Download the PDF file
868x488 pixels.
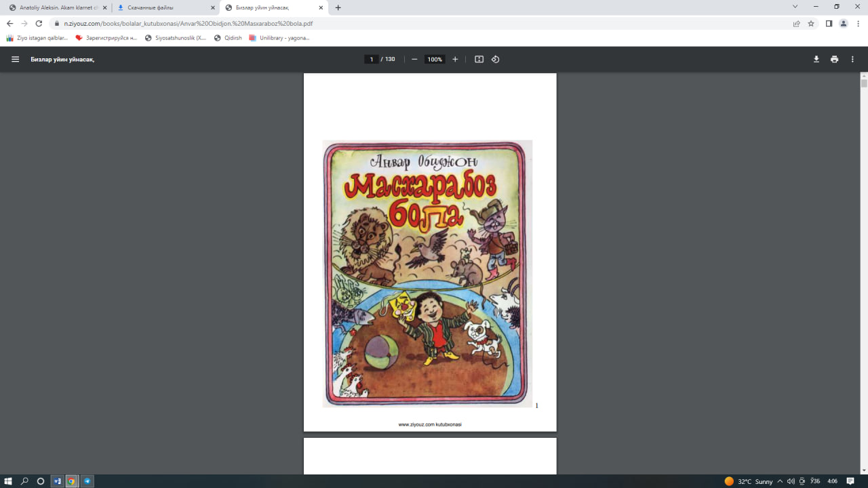point(816,59)
